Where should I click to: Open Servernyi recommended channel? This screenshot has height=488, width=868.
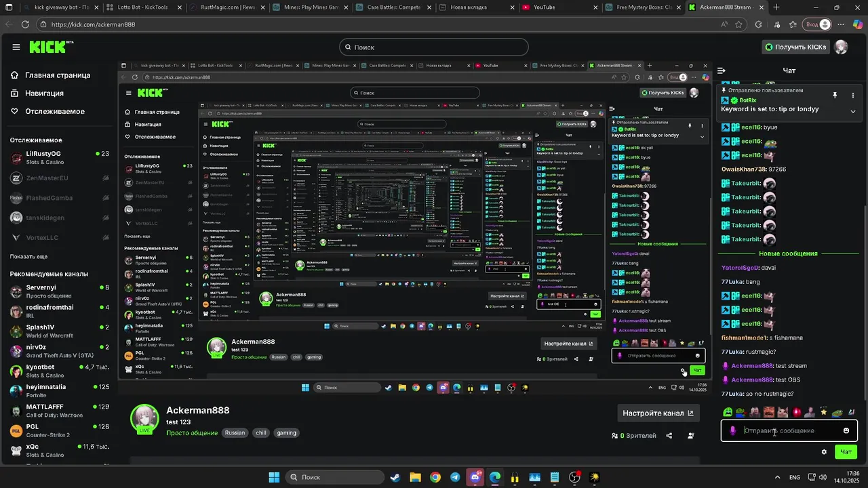coord(60,291)
